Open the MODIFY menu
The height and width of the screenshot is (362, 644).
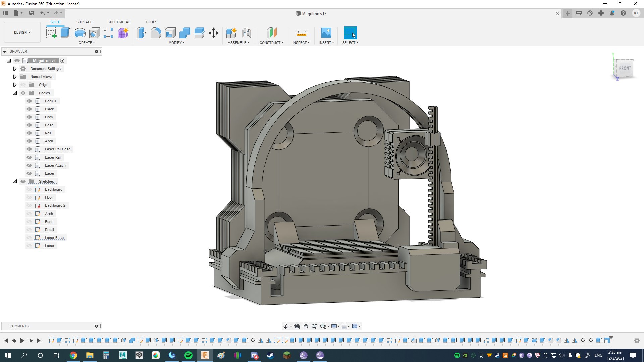coord(176,43)
